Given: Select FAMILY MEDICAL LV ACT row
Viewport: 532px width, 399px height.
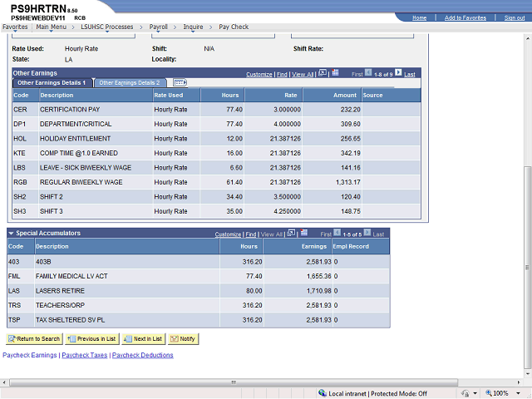Looking at the screenshot, I should click(199, 277).
